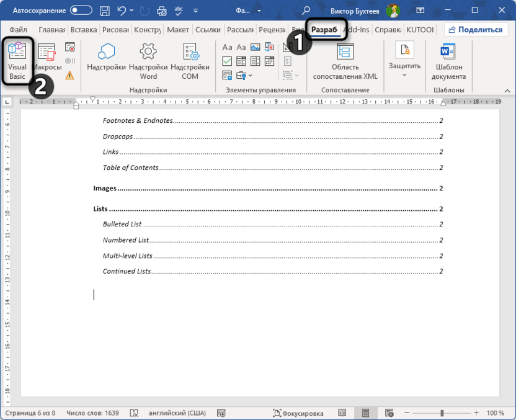Insert a Check Box content control
Screen dimensions: 516x420
coord(227,61)
